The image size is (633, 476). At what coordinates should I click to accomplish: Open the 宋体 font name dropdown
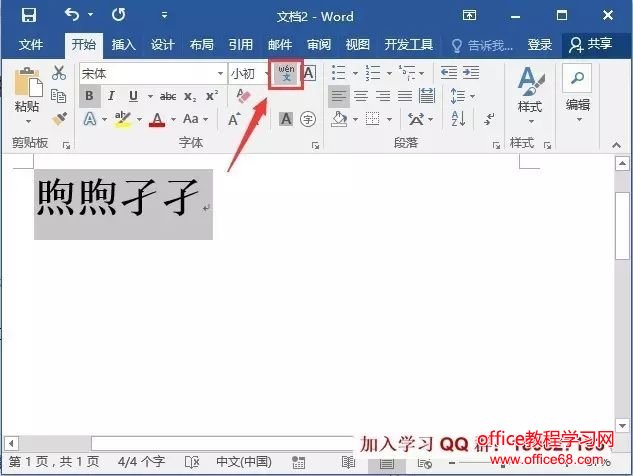coord(220,73)
